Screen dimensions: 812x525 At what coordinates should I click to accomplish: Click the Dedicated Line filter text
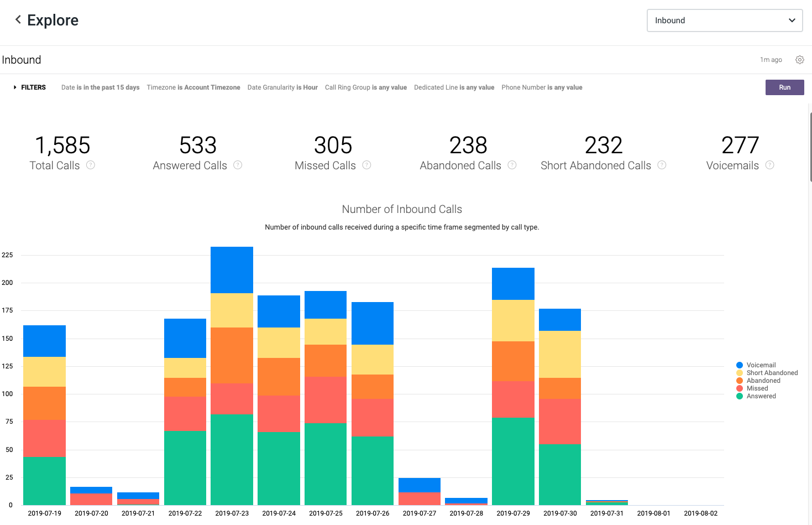(454, 87)
